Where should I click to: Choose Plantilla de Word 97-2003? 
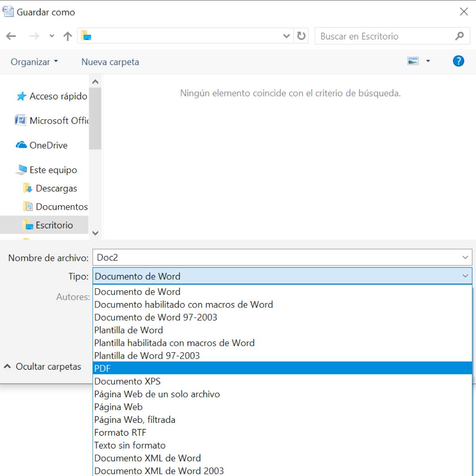pos(282,355)
